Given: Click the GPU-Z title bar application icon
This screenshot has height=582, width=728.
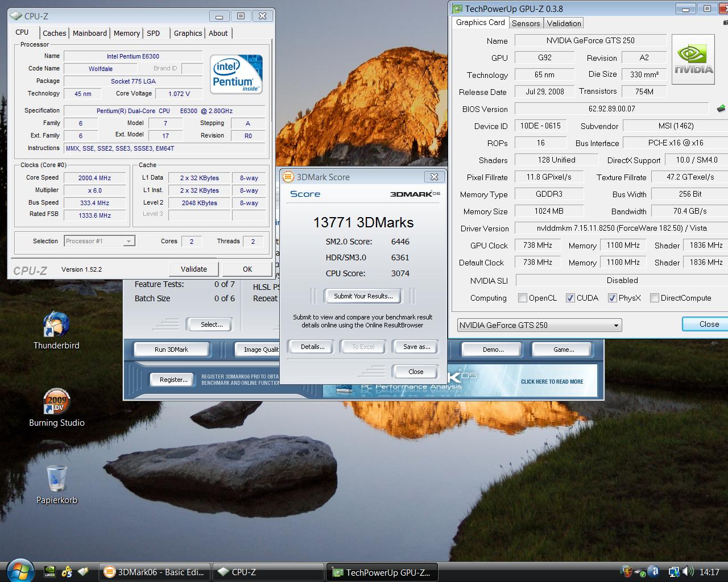Looking at the screenshot, I should click(x=457, y=9).
